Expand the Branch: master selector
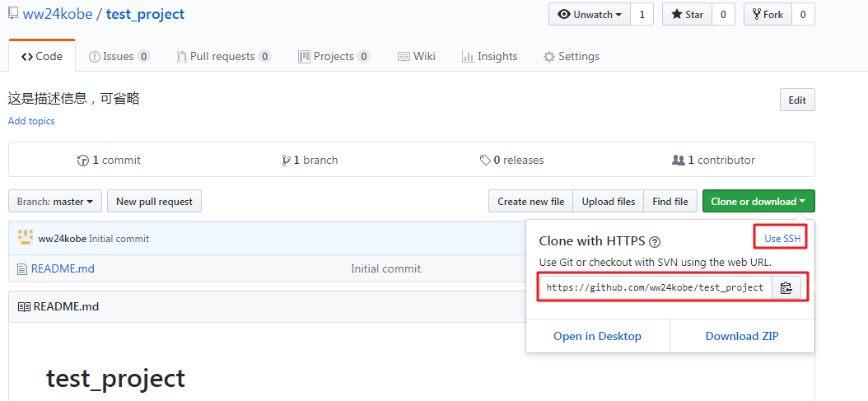Viewport: 868px width, 401px height. [x=55, y=202]
